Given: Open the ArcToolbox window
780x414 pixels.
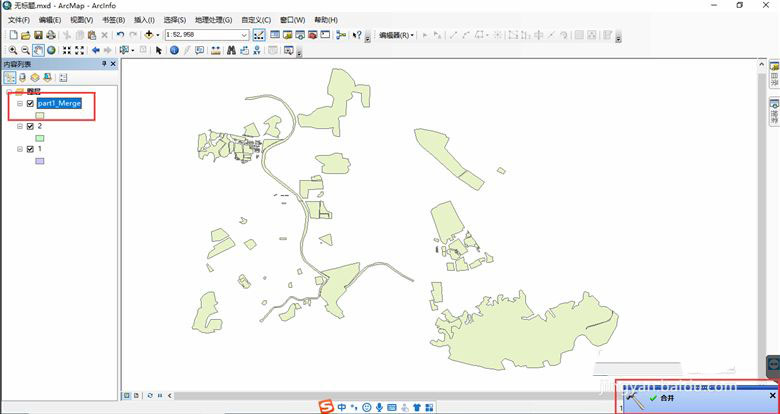Looking at the screenshot, I should [312, 35].
